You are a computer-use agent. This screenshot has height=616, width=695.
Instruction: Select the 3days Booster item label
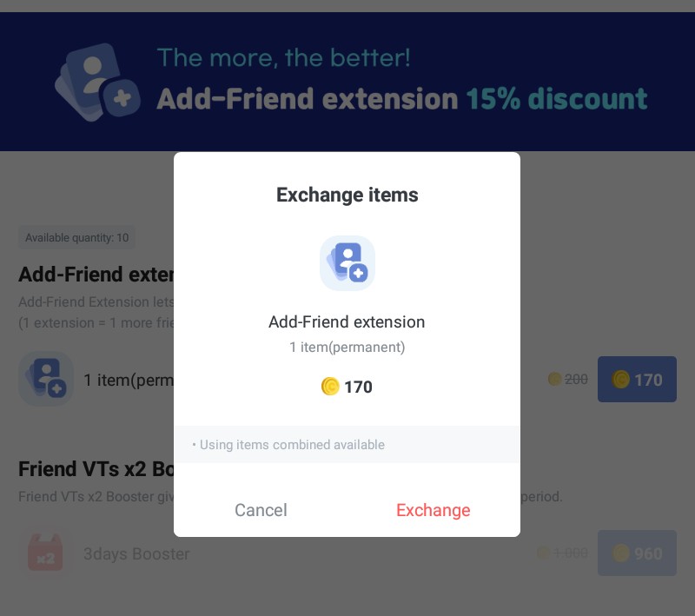click(136, 553)
